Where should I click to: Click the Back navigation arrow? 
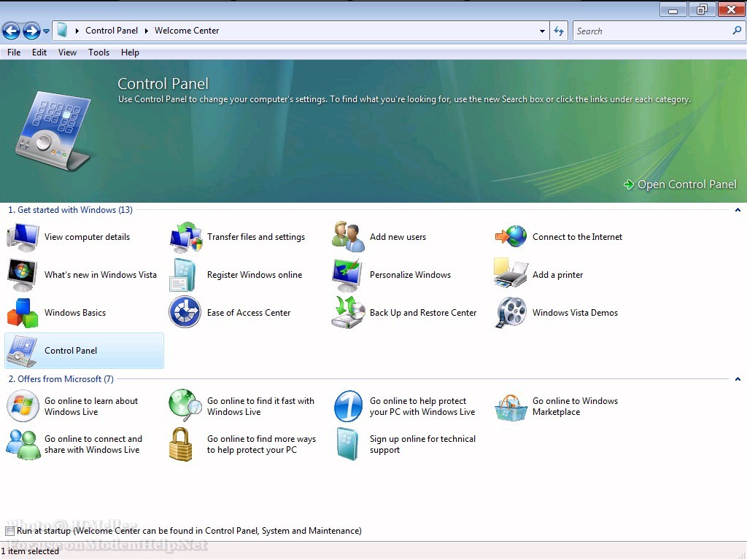coord(11,31)
